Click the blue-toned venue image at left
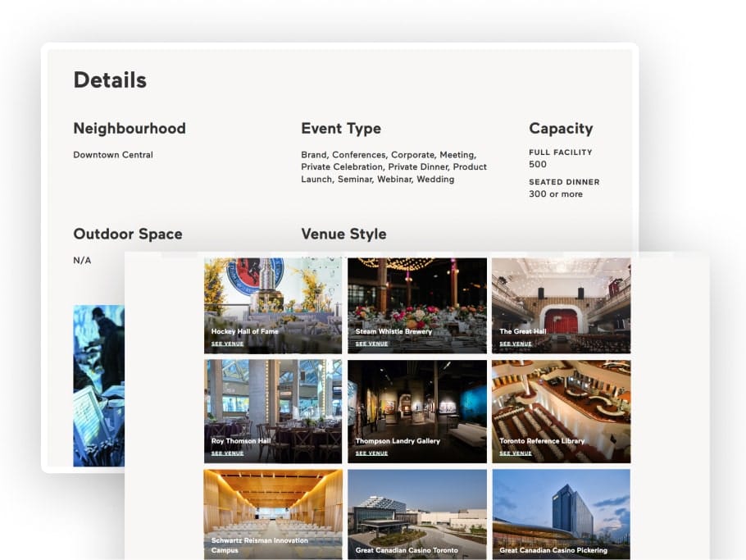Image resolution: width=746 pixels, height=560 pixels. coord(98,386)
